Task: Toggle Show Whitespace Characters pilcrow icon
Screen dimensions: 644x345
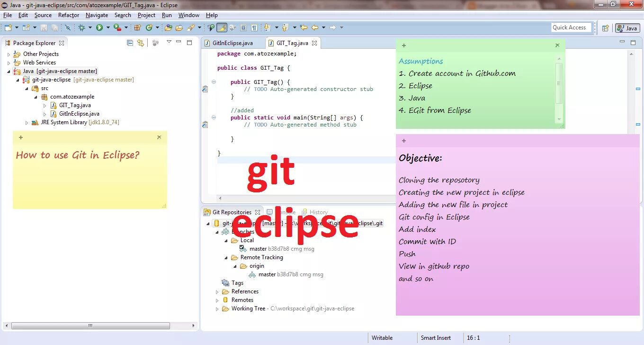Action: point(254,27)
